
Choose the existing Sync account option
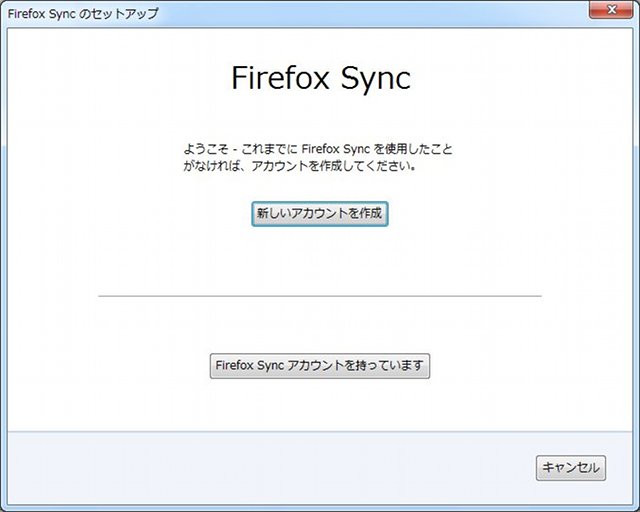click(320, 366)
